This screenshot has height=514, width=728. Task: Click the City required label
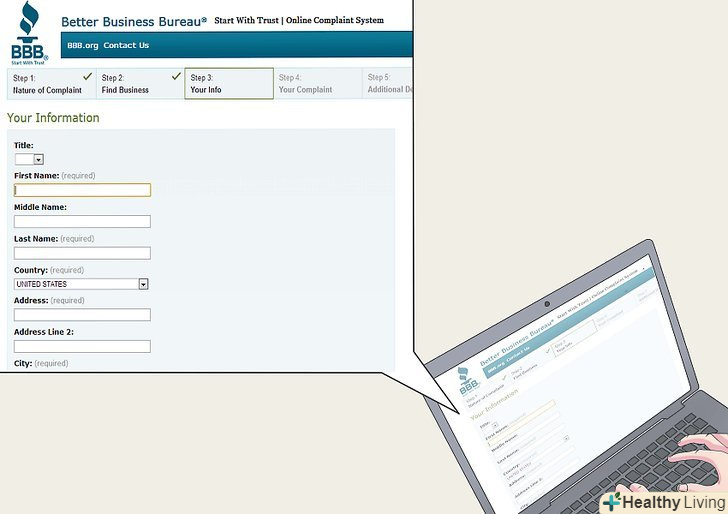(41, 363)
